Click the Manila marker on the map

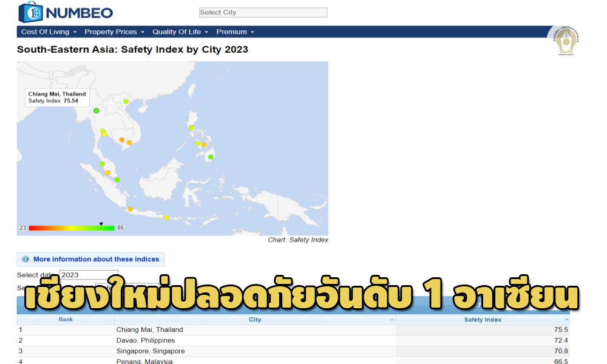click(192, 127)
